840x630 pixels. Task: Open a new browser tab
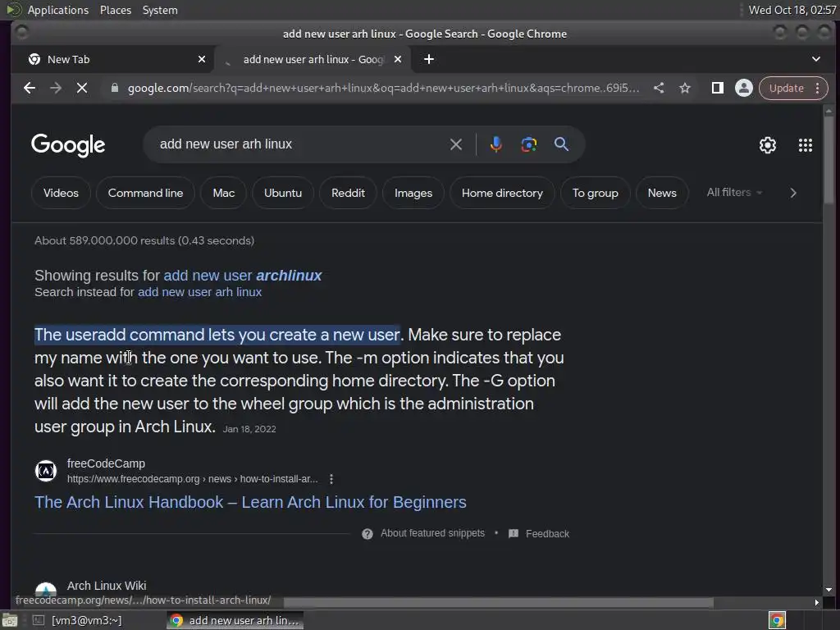pos(428,59)
